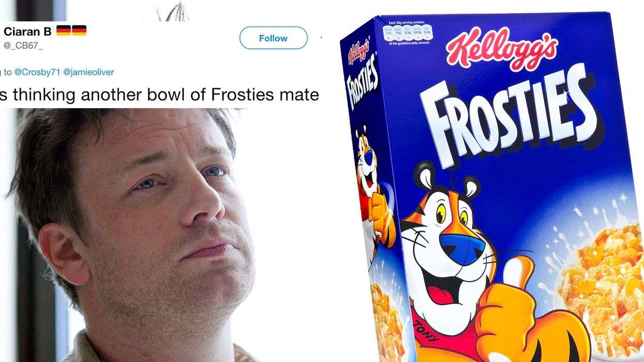Open the @jamieoliver mention link
This screenshot has height=362, width=644.
pos(88,72)
